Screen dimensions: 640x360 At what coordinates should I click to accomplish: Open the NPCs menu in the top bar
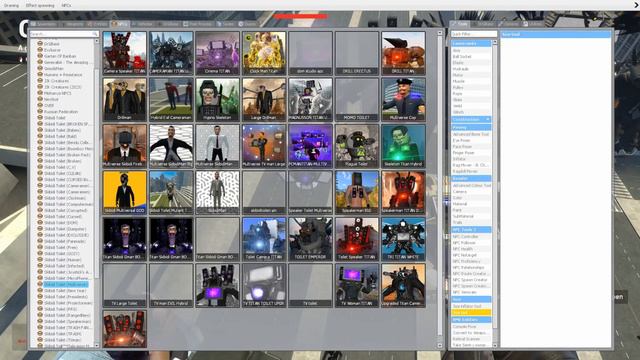pyautogui.click(x=66, y=5)
